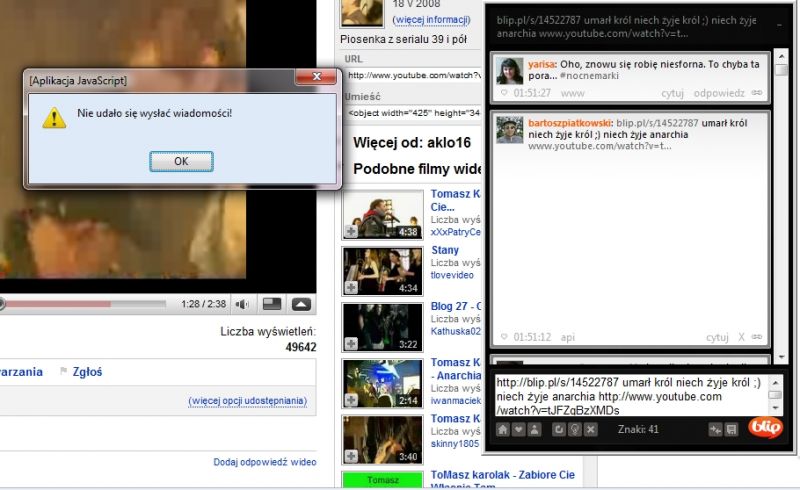Add the 4:38 video to queue with plus icon
800x490 pixels.
(x=351, y=231)
